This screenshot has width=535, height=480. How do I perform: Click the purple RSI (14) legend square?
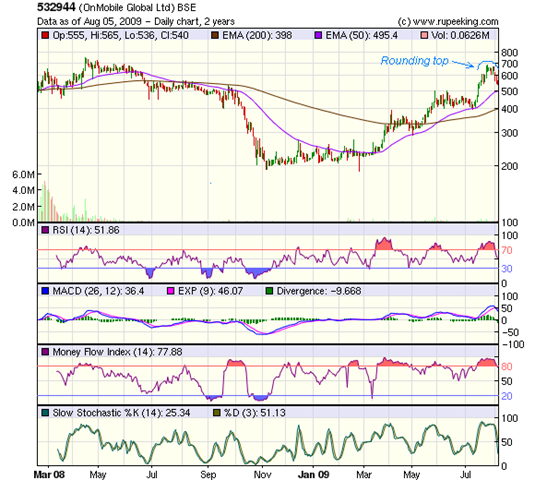[x=45, y=230]
